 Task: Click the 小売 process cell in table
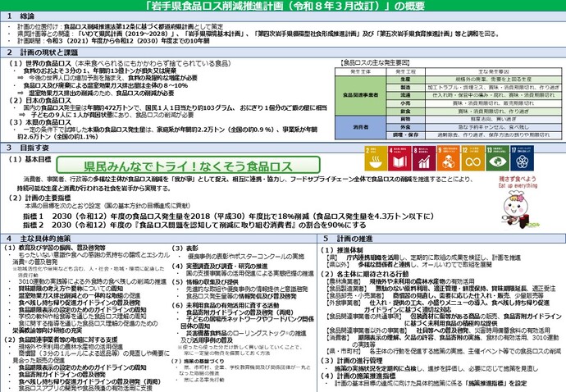pyautogui.click(x=405, y=103)
